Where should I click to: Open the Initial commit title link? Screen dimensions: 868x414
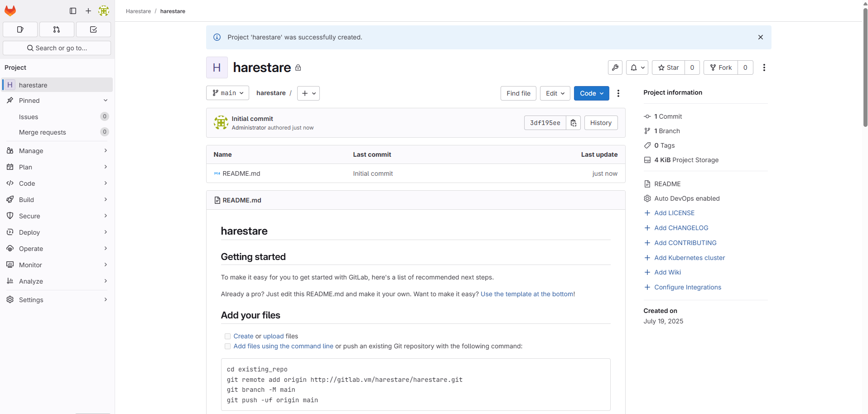coord(252,119)
